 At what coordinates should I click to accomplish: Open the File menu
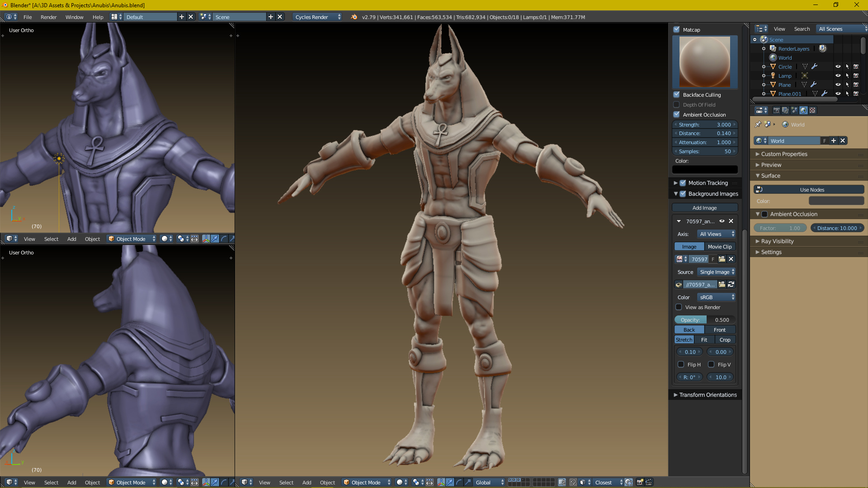[28, 17]
